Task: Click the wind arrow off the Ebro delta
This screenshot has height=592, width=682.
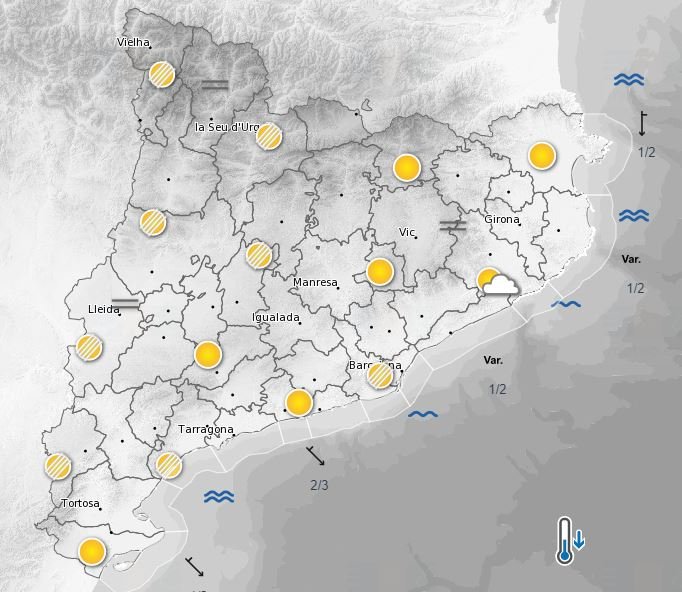Action: coord(194,566)
